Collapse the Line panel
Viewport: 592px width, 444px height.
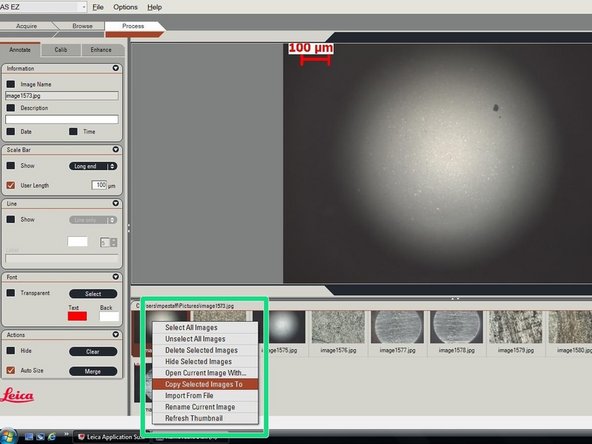point(116,203)
